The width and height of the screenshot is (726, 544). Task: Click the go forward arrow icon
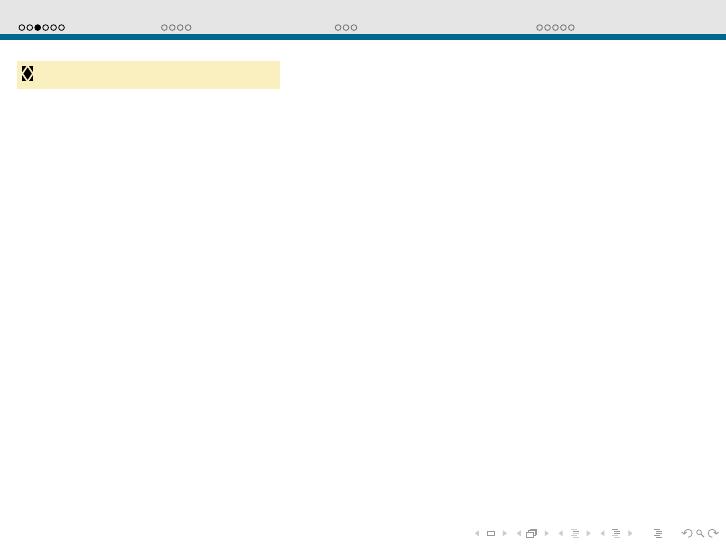713,534
